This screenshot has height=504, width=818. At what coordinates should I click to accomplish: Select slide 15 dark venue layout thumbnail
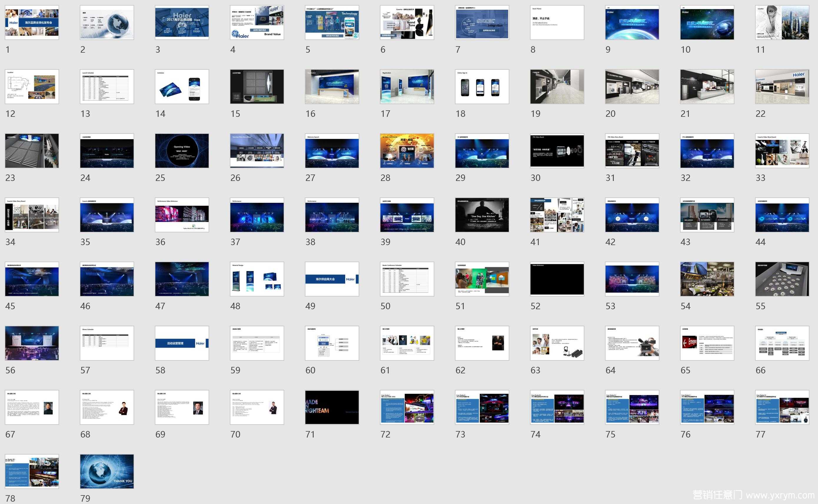tap(257, 87)
